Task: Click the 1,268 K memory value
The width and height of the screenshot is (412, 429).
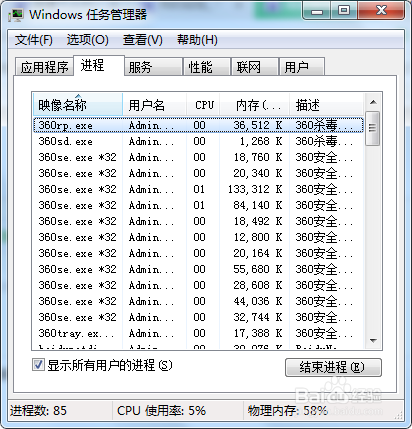Action: tap(261, 141)
